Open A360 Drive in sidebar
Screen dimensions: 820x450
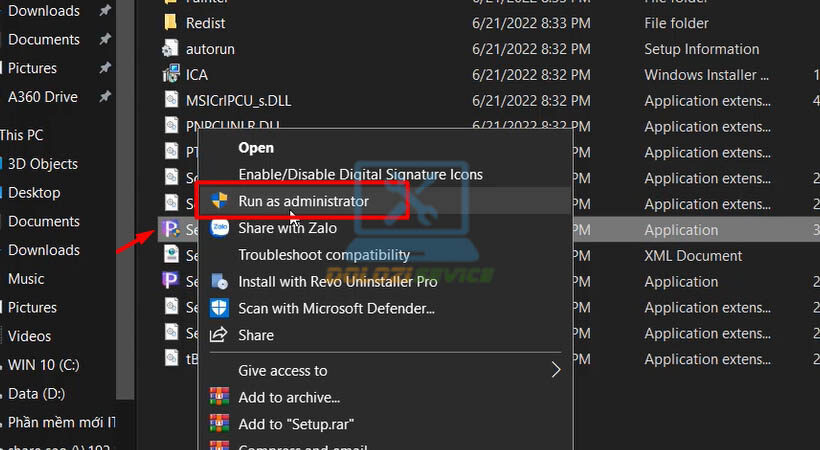[43, 97]
